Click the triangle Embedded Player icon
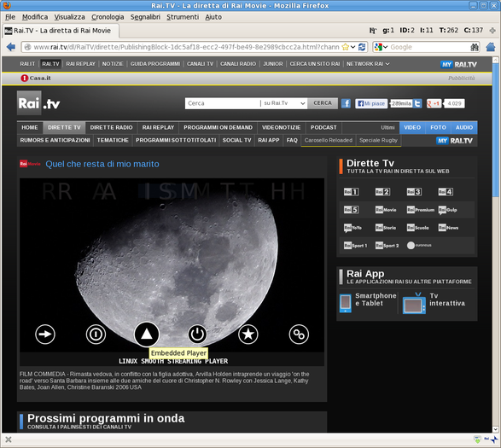This screenshot has height=448, width=501. click(x=147, y=335)
